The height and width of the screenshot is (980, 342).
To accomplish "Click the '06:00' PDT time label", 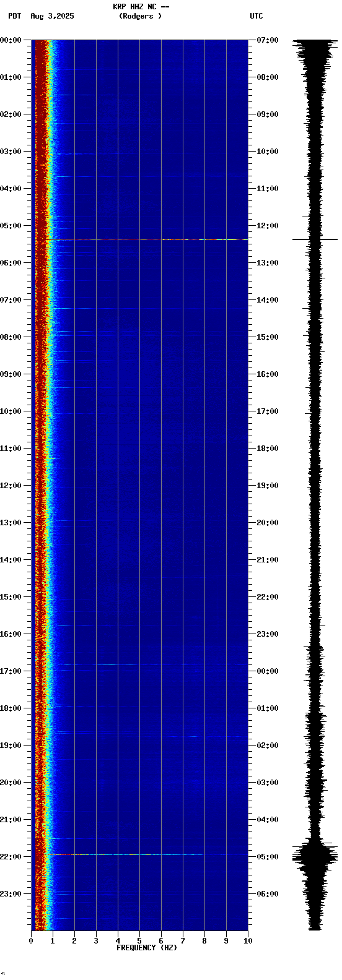I will pos(11,263).
